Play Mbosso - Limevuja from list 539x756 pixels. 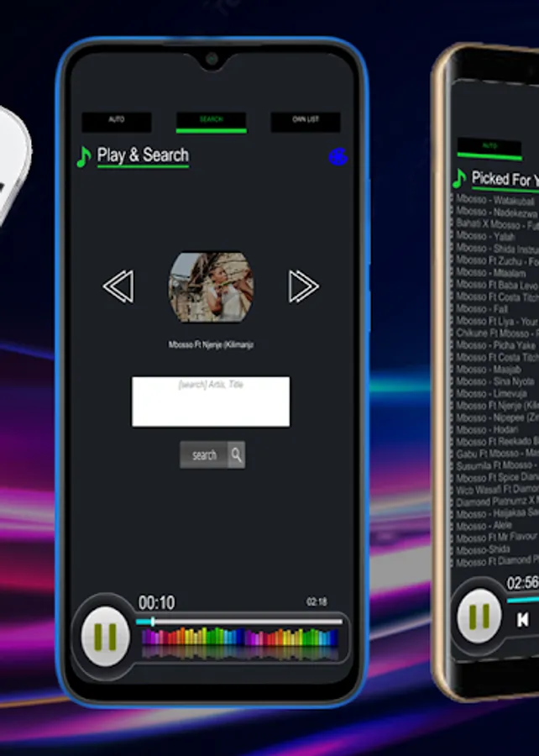pos(491,393)
